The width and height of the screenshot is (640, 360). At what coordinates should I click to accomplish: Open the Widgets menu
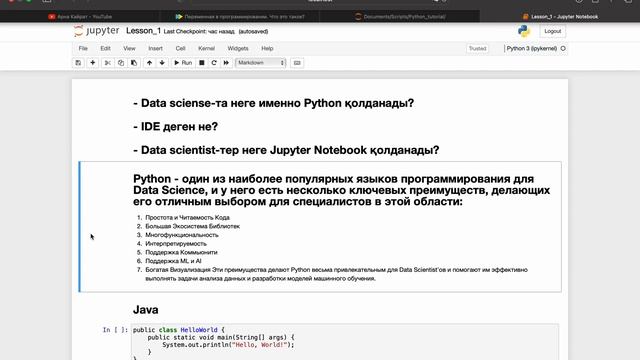(x=238, y=48)
